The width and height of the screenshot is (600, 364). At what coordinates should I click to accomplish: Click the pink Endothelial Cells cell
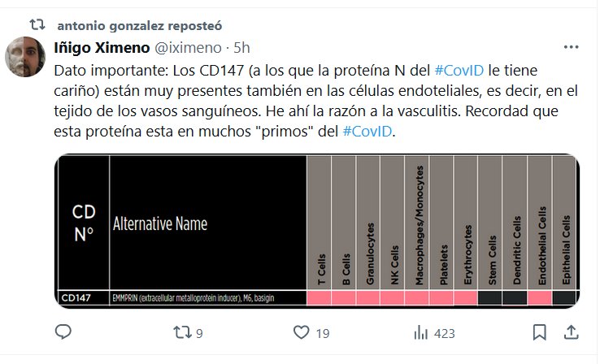tap(539, 298)
